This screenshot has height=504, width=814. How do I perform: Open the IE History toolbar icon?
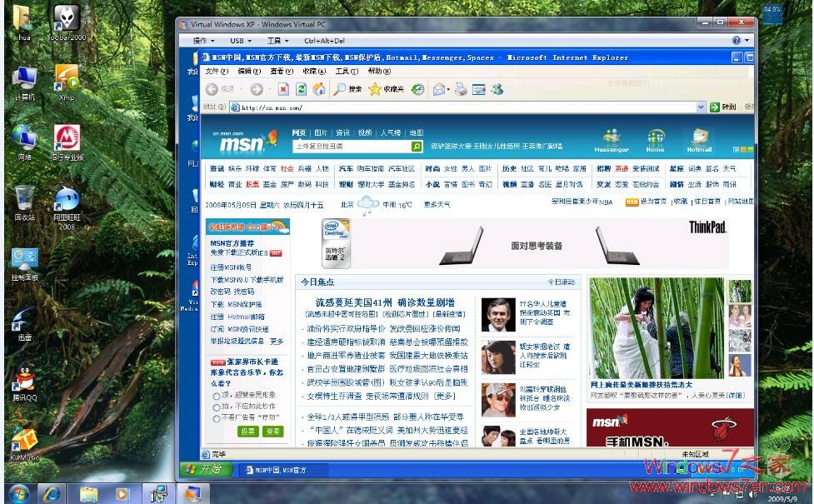(417, 89)
